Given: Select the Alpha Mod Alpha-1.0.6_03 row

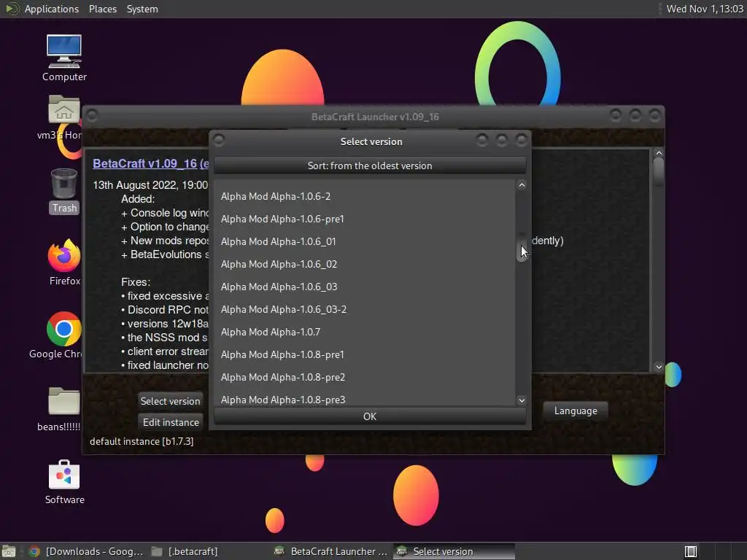Looking at the screenshot, I should pos(365,287).
